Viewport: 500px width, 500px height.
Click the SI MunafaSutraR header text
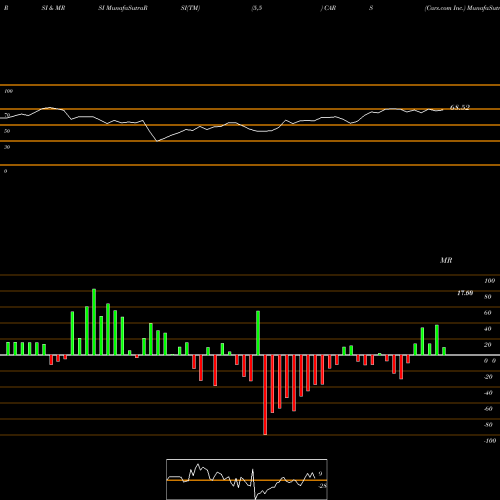coord(123,8)
